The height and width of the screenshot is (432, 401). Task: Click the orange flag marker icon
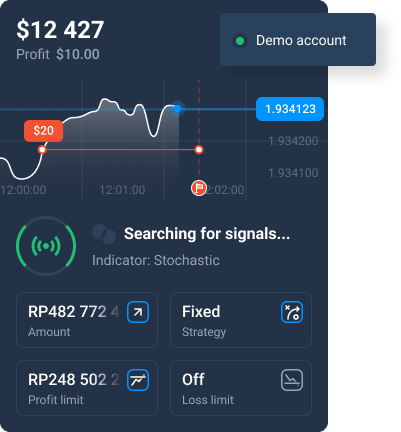(x=199, y=188)
